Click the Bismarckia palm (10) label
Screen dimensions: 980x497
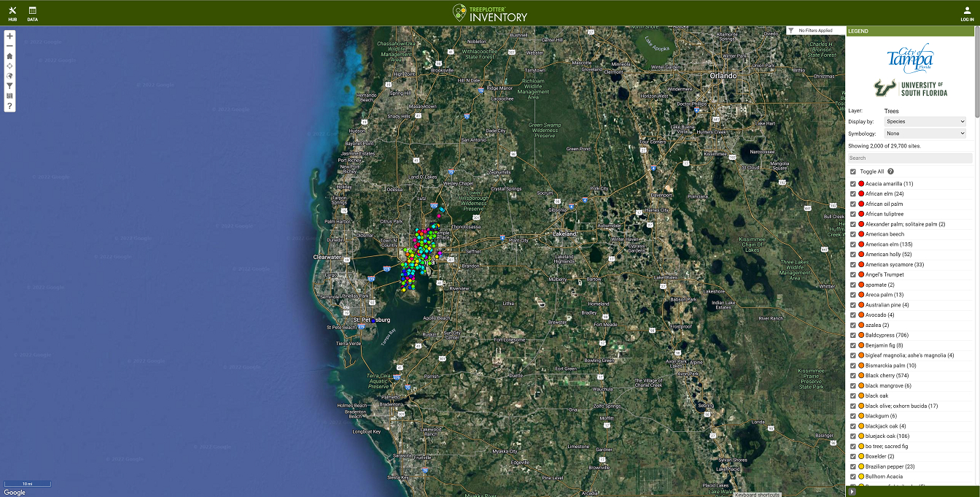(890, 366)
